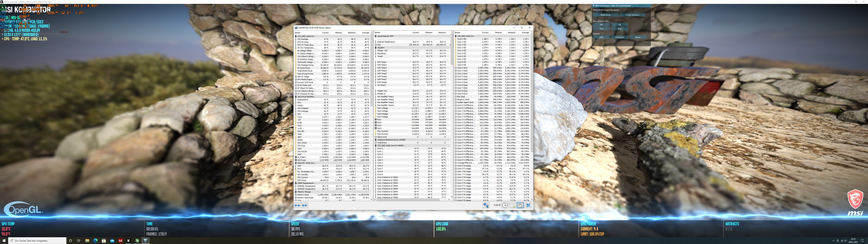Enable the DoF PostFX option
The width and height of the screenshot is (868, 244).
click(x=601, y=37)
